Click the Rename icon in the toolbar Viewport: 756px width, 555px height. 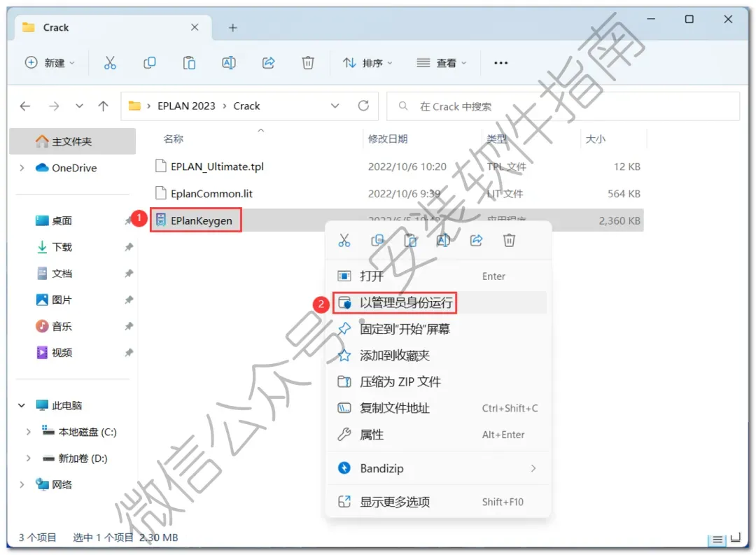[228, 63]
